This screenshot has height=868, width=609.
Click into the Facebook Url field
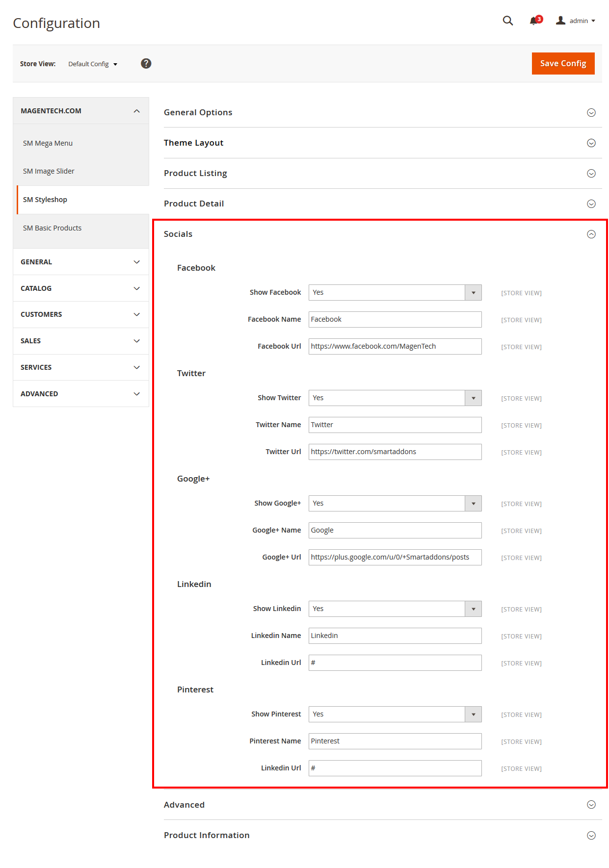(x=395, y=347)
